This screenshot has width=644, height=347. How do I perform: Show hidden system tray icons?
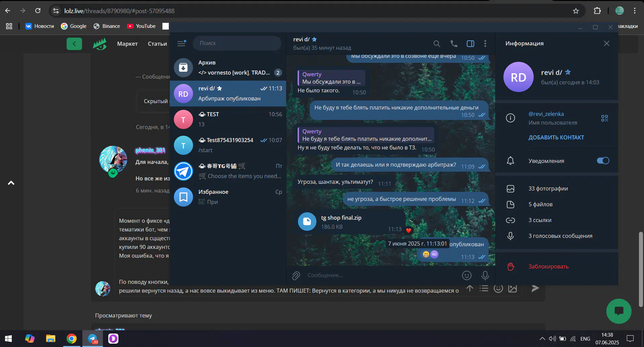[542, 339]
